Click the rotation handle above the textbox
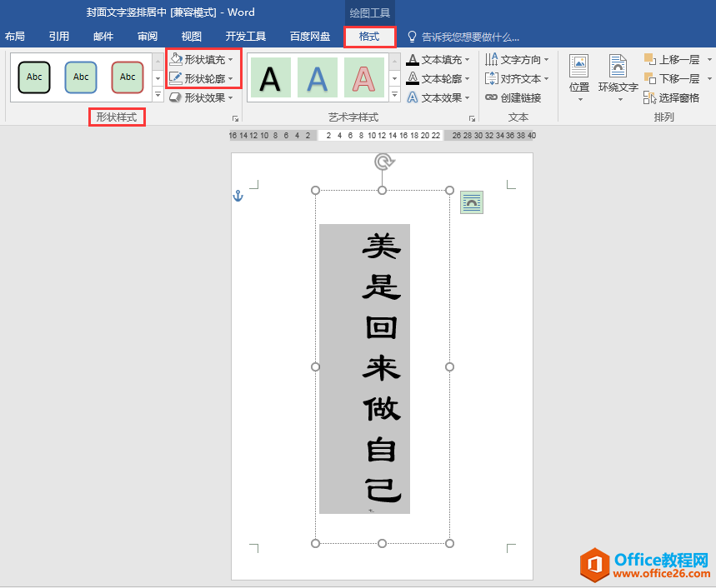Image resolution: width=716 pixels, height=588 pixels. pos(383,162)
